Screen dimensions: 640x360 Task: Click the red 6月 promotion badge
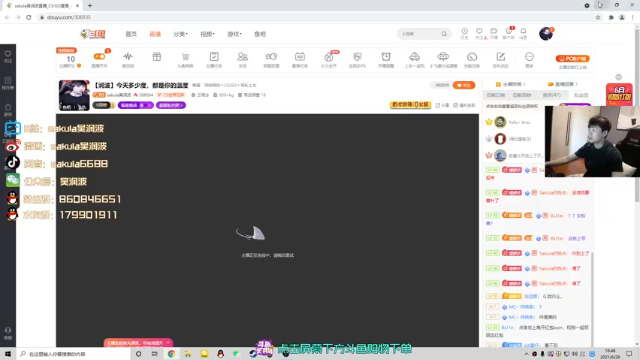click(619, 95)
